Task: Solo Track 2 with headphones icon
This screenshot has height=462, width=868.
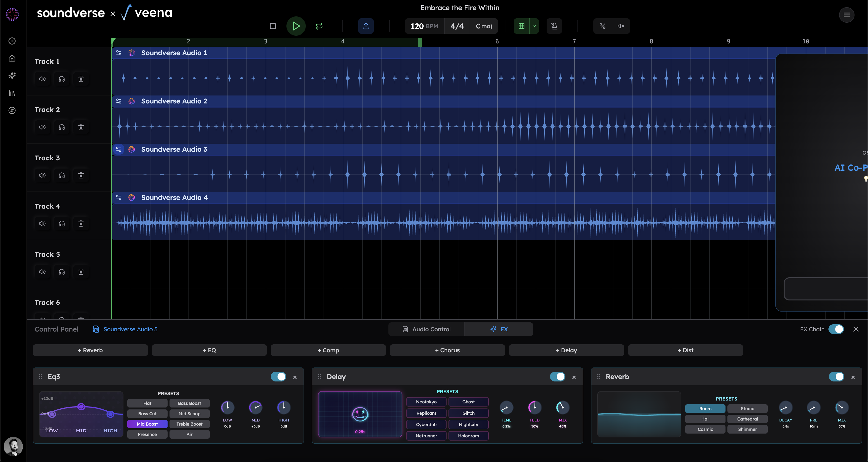Action: tap(62, 127)
